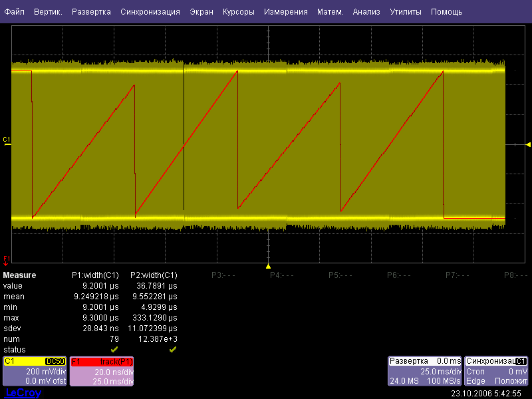Open the Утилиты menu
532x399 pixels.
click(x=405, y=12)
